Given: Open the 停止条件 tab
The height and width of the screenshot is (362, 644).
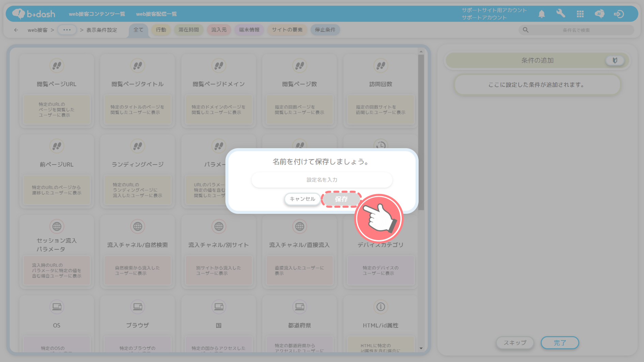Looking at the screenshot, I should coord(325,30).
